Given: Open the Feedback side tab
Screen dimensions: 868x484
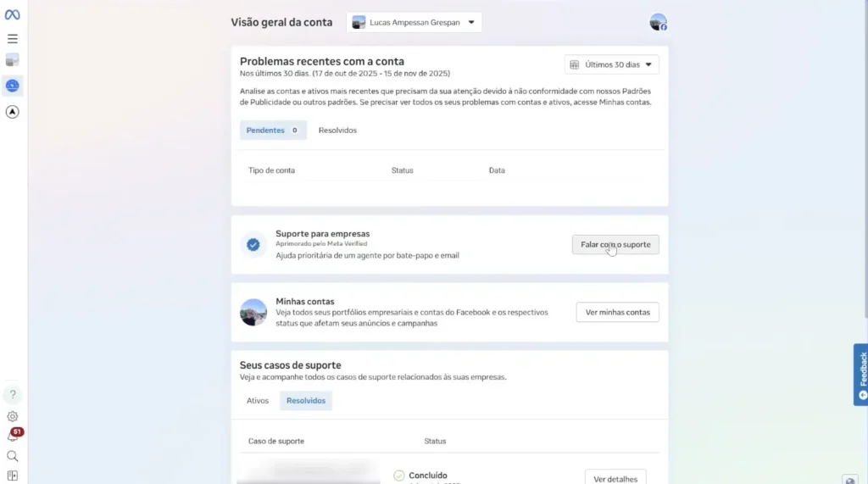Looking at the screenshot, I should tap(861, 375).
